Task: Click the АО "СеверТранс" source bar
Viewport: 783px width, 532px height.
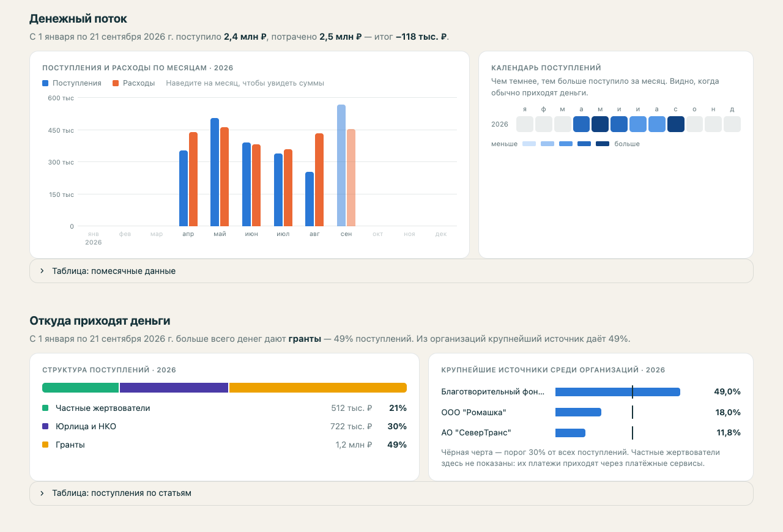Action: 570,433
